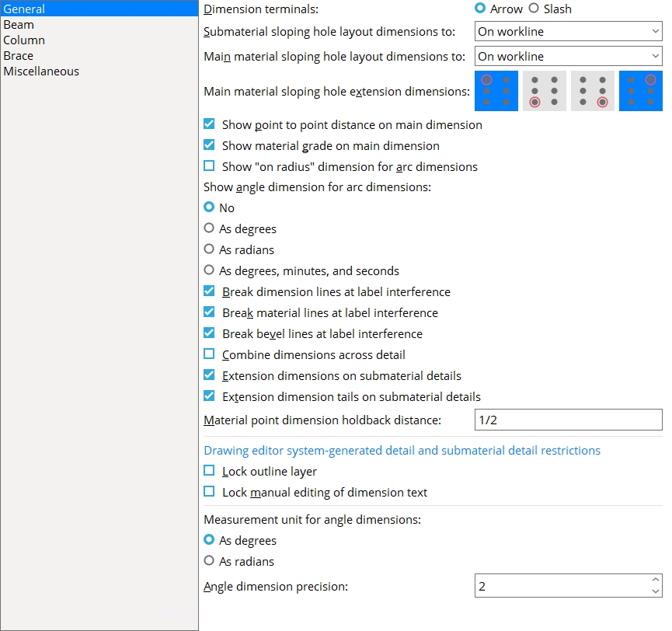Choose As degrees, minutes, and seconds

[x=209, y=270]
